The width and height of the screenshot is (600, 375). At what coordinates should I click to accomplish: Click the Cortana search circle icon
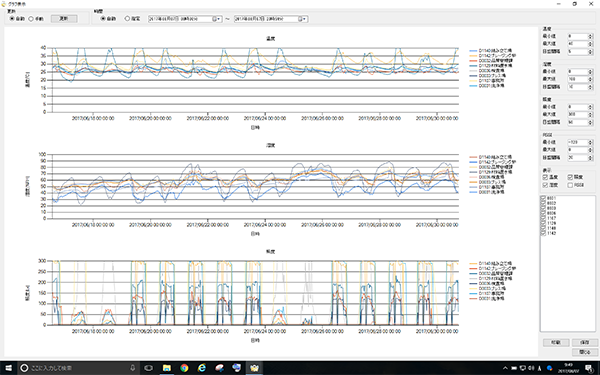click(24, 368)
